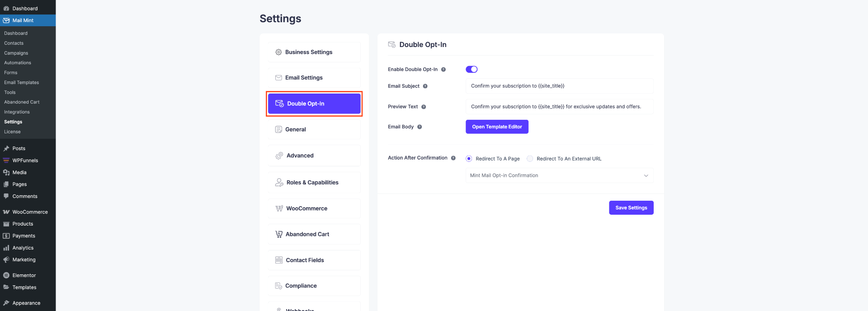Viewport: 868px width, 311px height.
Task: Click the Analytics bar chart icon
Action: [x=6, y=248]
